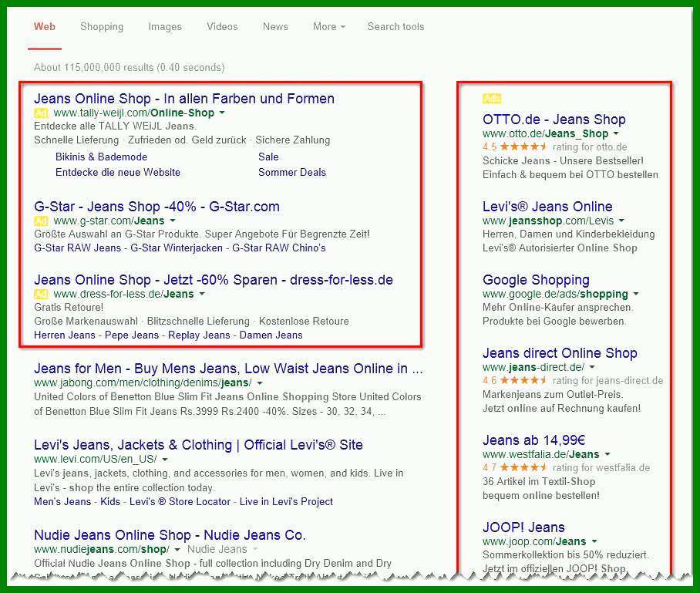Viewport: 700px width, 593px height.
Task: Switch to the Images tab
Action: (165, 27)
